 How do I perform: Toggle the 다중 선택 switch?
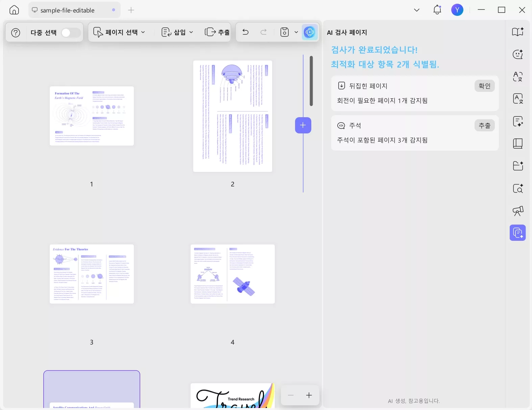(71, 33)
